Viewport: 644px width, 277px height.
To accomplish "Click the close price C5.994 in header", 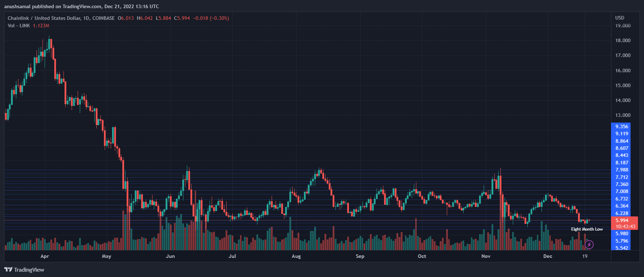I will click(x=182, y=18).
